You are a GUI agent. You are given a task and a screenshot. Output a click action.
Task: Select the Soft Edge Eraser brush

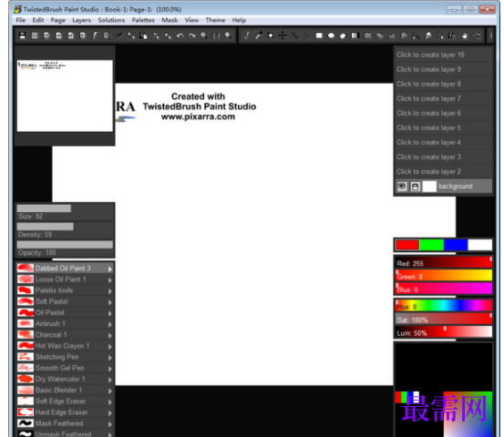pyautogui.click(x=65, y=401)
